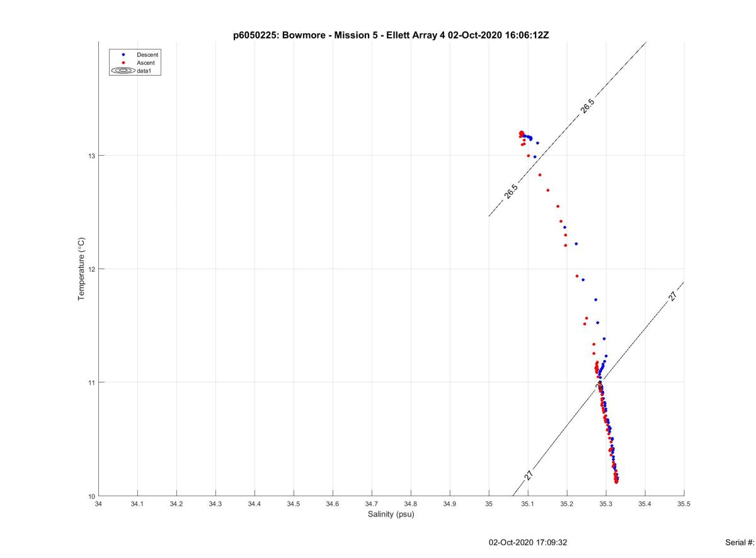Click the x-axis tick label 35.3
This screenshot has height=558, width=756.
[x=606, y=504]
